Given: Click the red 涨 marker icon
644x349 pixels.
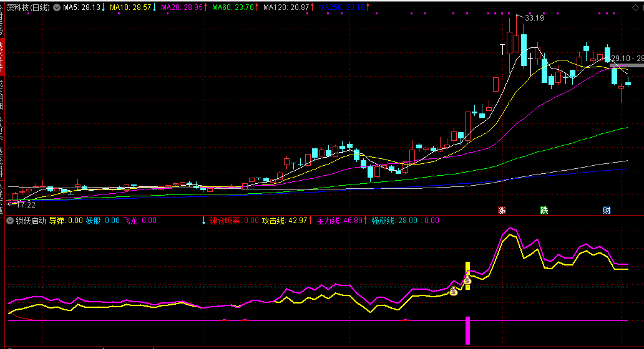Looking at the screenshot, I should coord(502,210).
